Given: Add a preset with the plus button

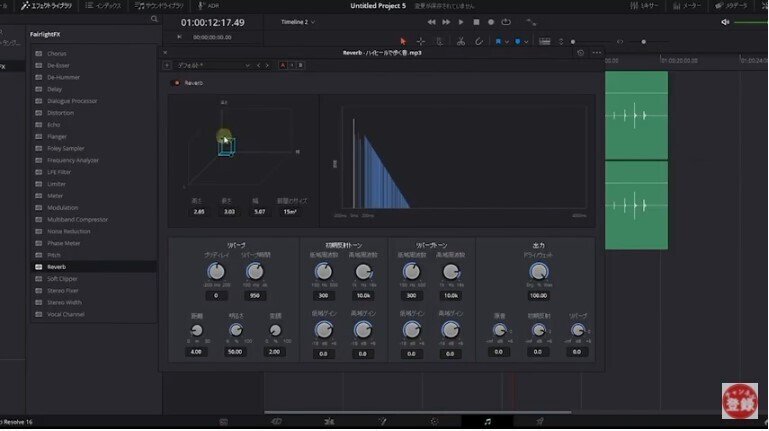Looking at the screenshot, I should (x=167, y=65).
